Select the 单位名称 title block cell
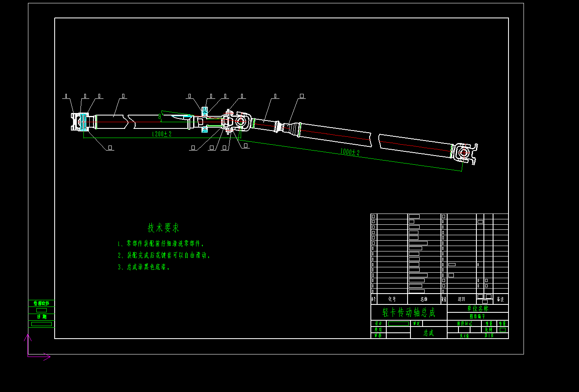Viewport: 579px width, 392px height. click(478, 309)
